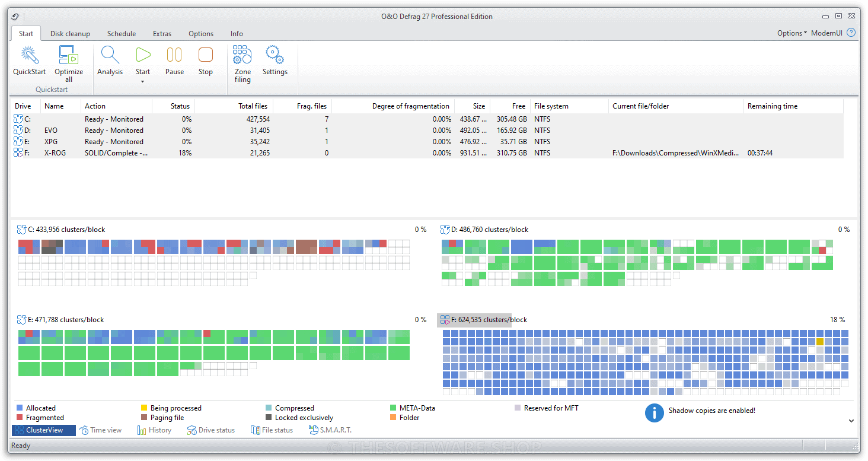Click the META-Data green legend swatch
Viewport: 868px width, 461px height.
[x=393, y=408]
